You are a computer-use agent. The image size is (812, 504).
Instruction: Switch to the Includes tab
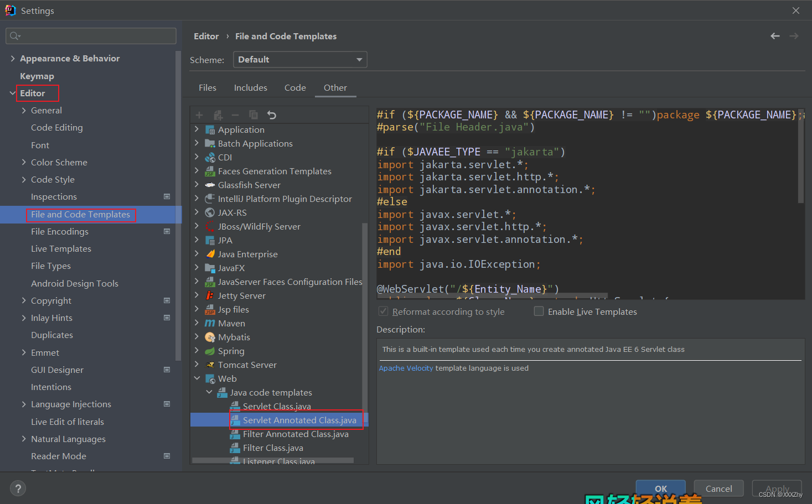[250, 87]
